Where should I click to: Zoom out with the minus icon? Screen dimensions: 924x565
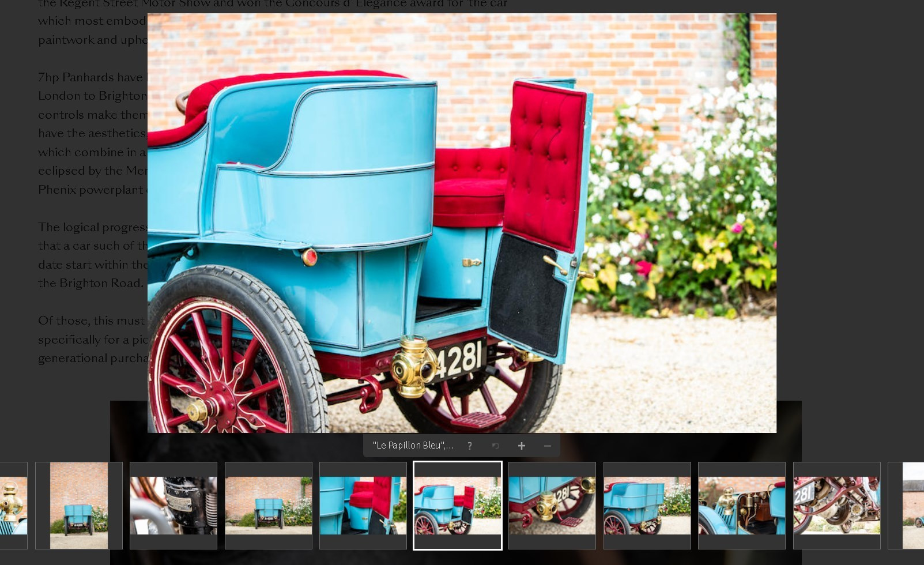coord(548,446)
